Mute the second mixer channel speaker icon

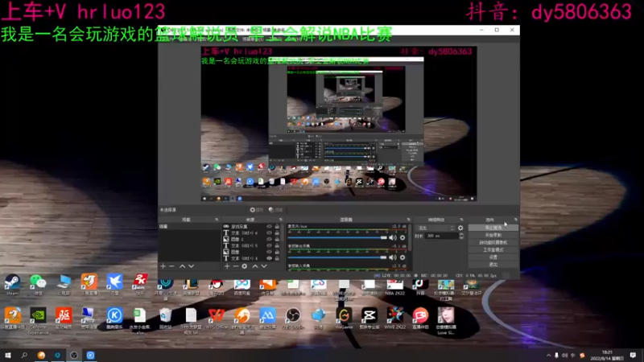pos(393,257)
